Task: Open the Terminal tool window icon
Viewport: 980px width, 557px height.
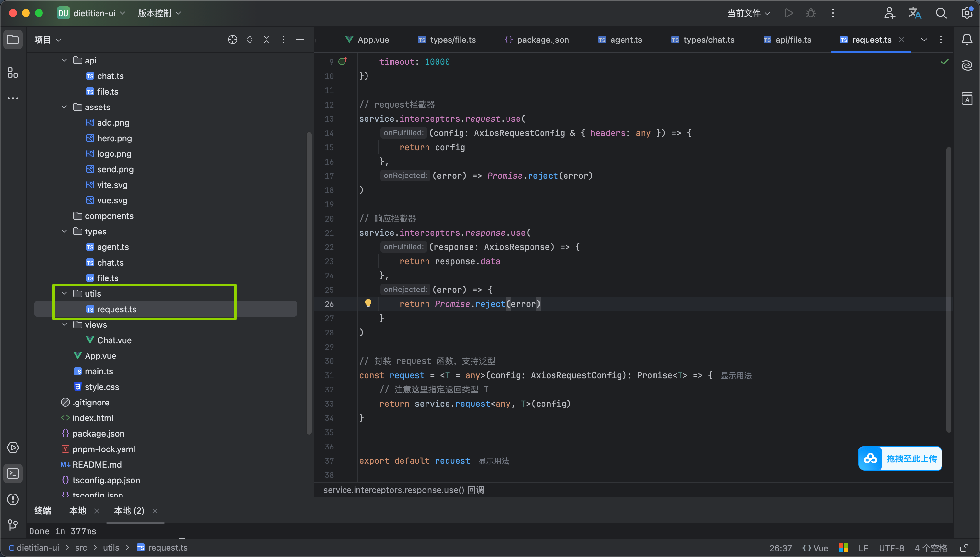Action: click(x=13, y=473)
